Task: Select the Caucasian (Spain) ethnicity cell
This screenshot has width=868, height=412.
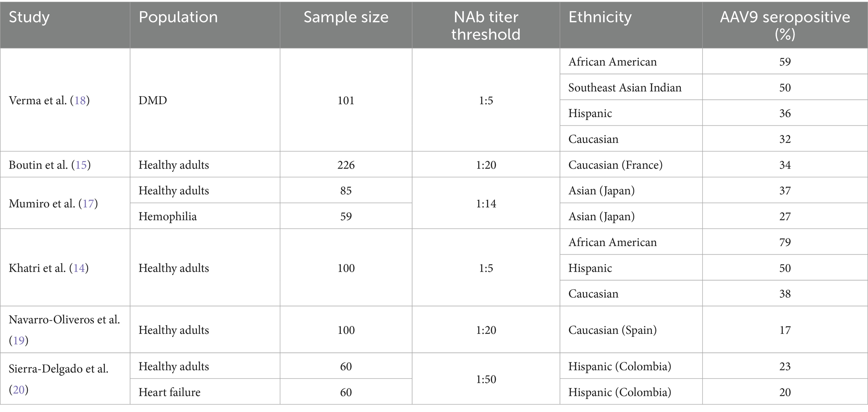Action: click(x=631, y=330)
